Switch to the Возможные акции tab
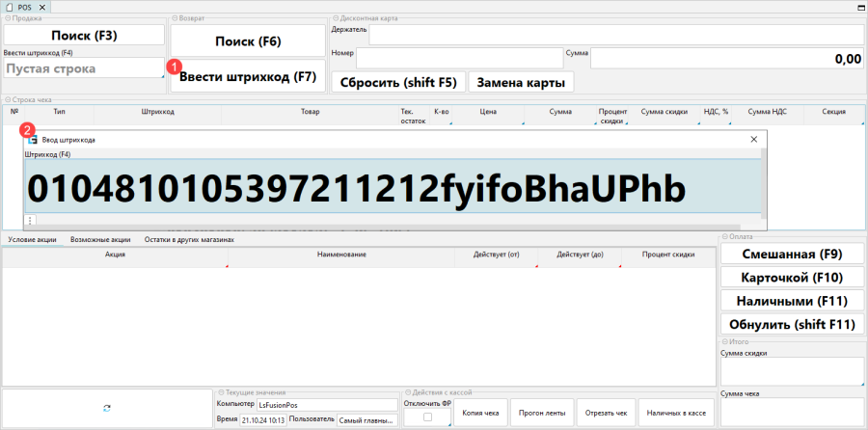The height and width of the screenshot is (430, 868). (x=100, y=239)
